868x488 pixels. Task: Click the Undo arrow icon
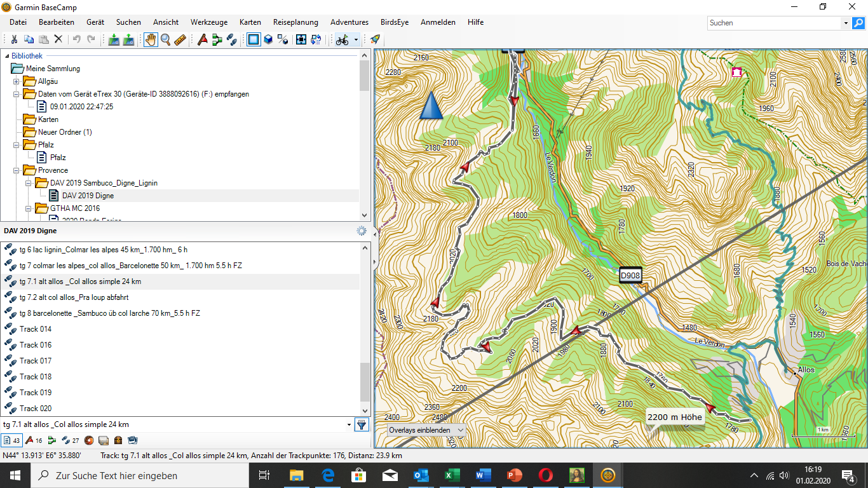point(76,39)
